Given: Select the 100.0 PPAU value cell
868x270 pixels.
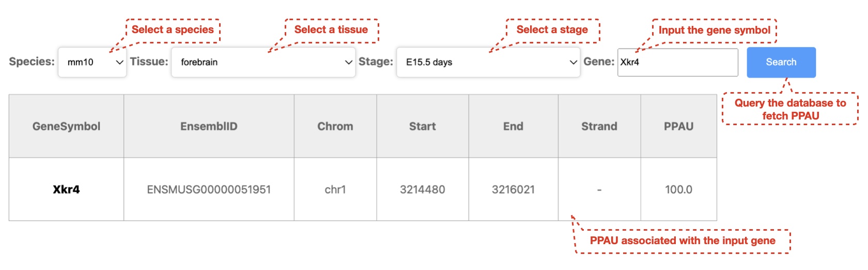Looking at the screenshot, I should (678, 189).
